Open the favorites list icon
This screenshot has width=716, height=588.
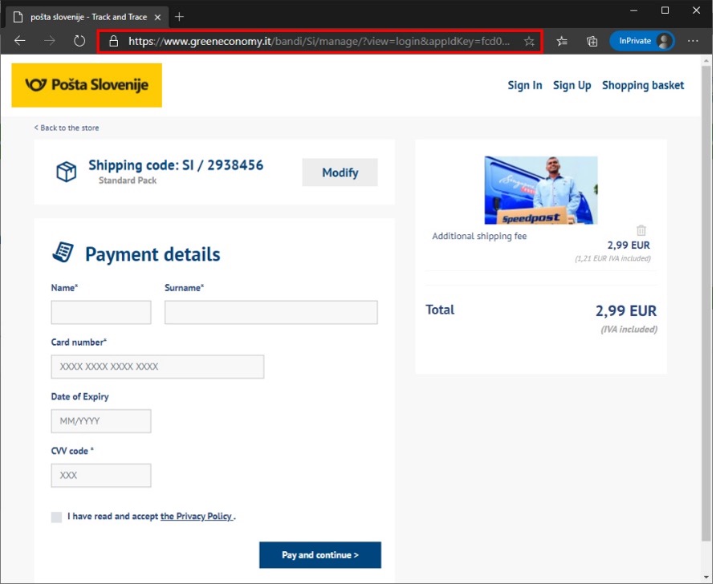point(562,41)
